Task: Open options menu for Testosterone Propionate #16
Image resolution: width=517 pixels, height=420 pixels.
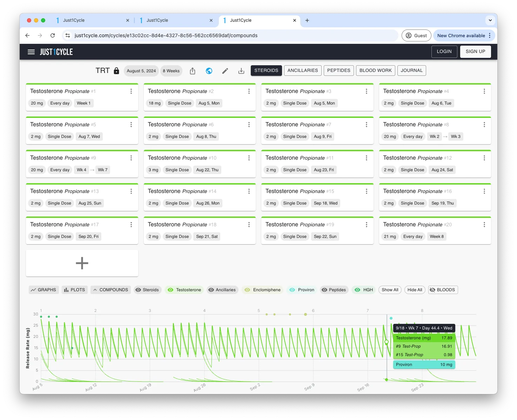Action: 484,191
